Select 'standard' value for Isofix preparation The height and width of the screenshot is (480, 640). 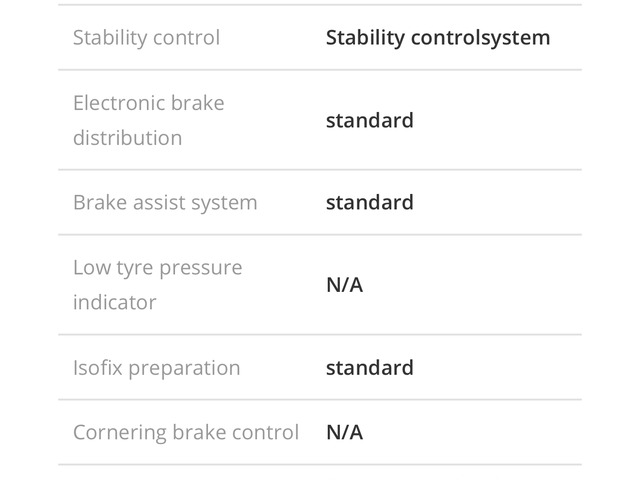pos(369,367)
